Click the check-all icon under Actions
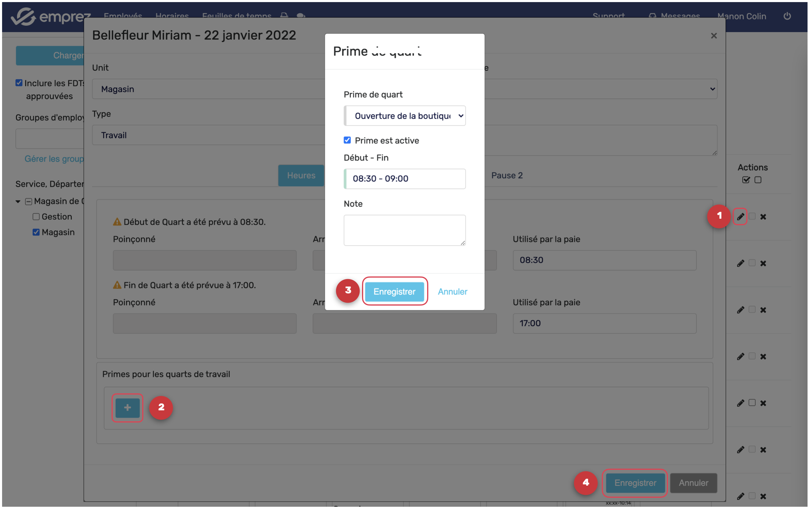 click(x=746, y=180)
